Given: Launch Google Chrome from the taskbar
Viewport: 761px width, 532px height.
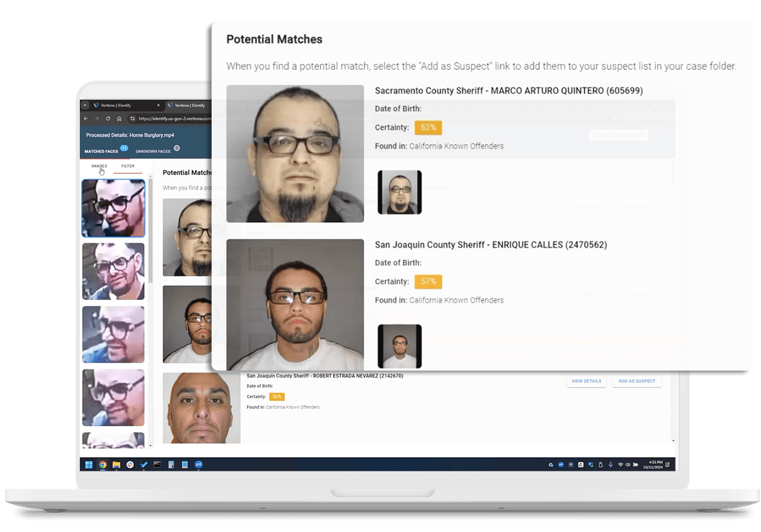Looking at the screenshot, I should [x=102, y=464].
